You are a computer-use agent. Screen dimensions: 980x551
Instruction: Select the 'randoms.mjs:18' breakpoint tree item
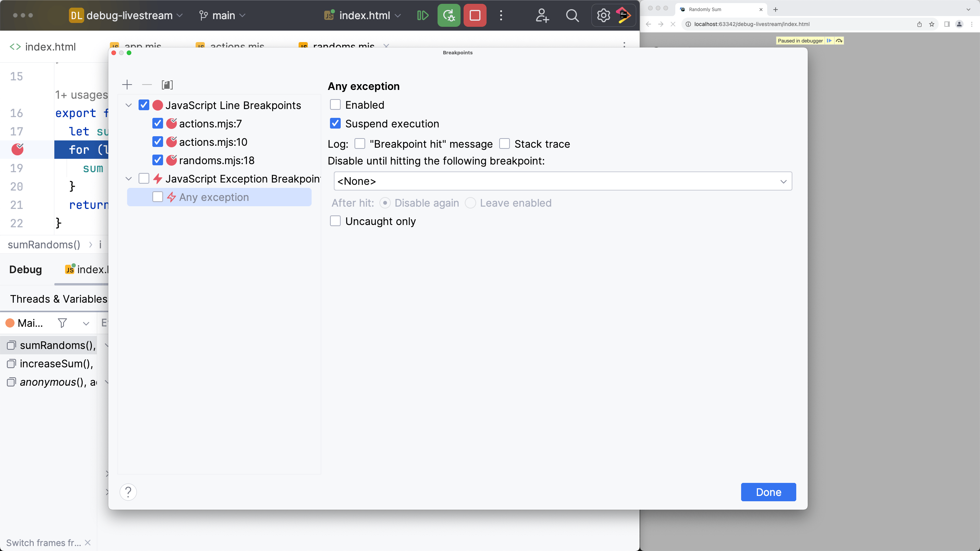[217, 160]
